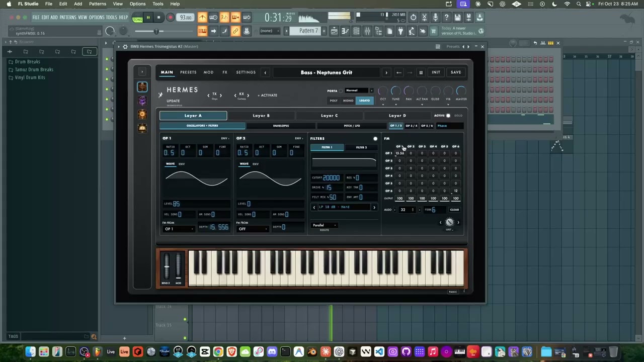The width and height of the screenshot is (644, 362).
Task: Click the Master volume knob in Hermes
Action: point(461,91)
